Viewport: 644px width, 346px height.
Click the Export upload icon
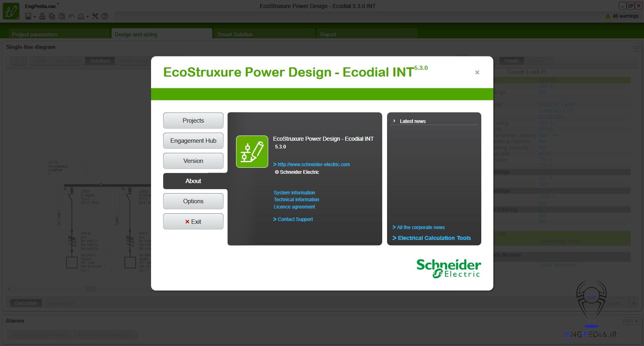(x=81, y=16)
